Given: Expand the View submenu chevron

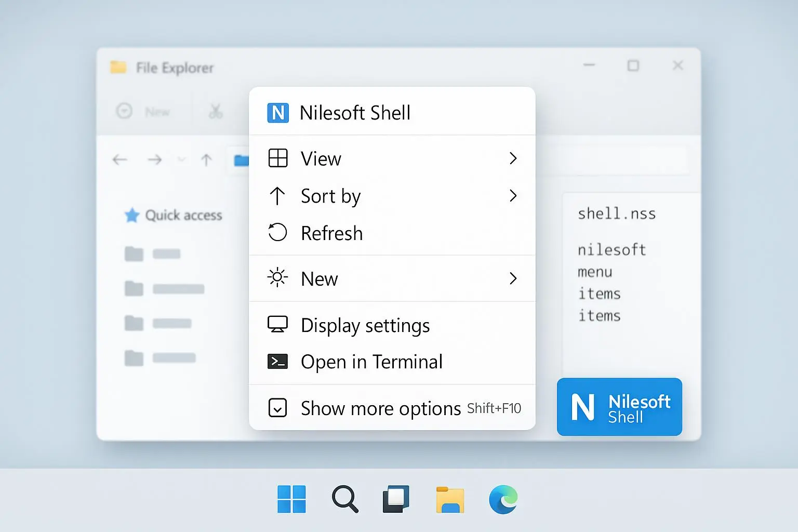Looking at the screenshot, I should (513, 158).
